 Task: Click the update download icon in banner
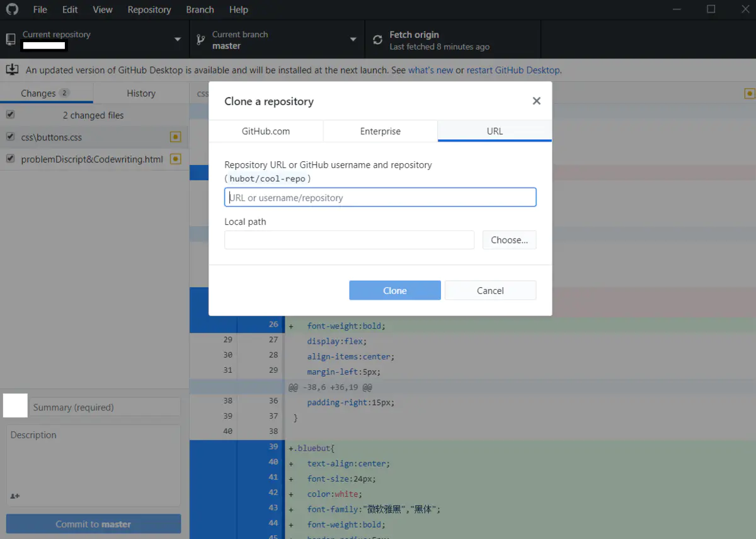click(12, 70)
